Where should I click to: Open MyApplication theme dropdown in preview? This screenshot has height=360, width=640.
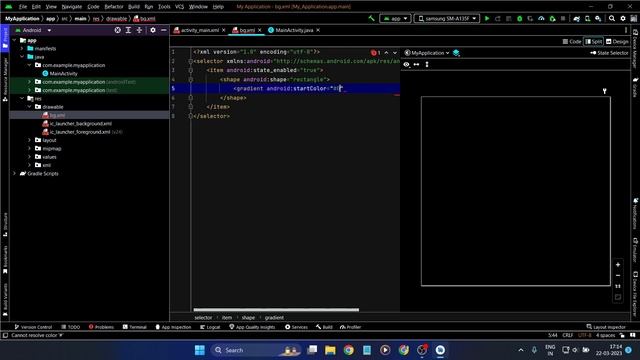(x=427, y=53)
